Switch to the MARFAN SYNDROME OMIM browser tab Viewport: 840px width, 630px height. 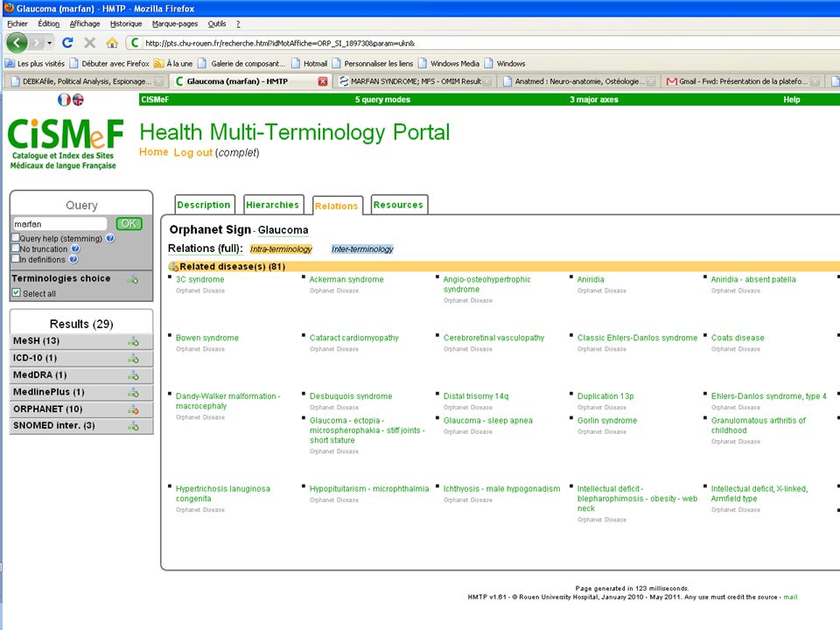pyautogui.click(x=416, y=81)
